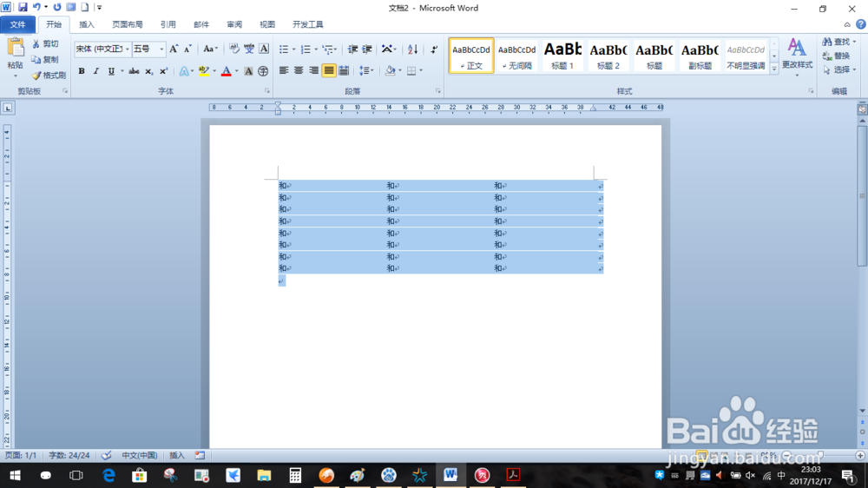Click the Word Help question mark icon

point(861,24)
